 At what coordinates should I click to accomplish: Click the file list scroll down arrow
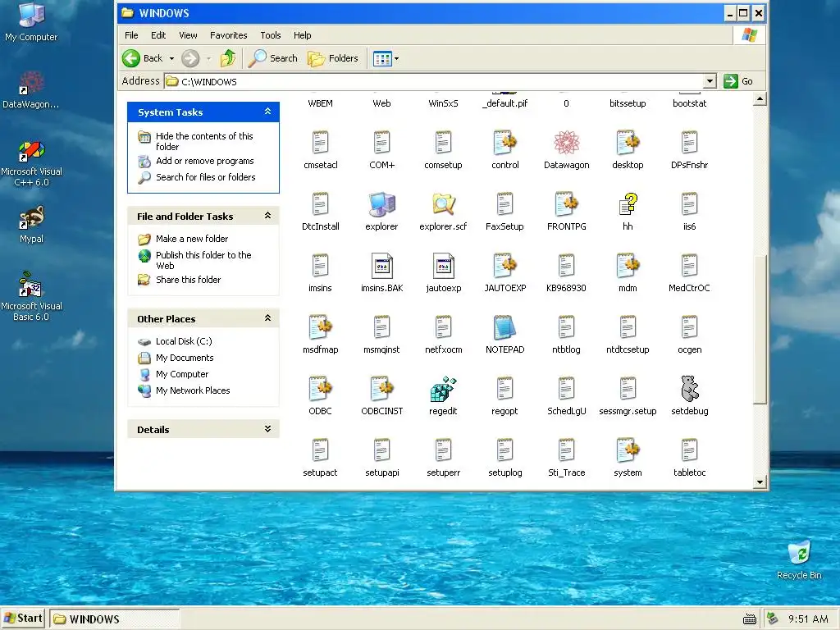click(760, 482)
